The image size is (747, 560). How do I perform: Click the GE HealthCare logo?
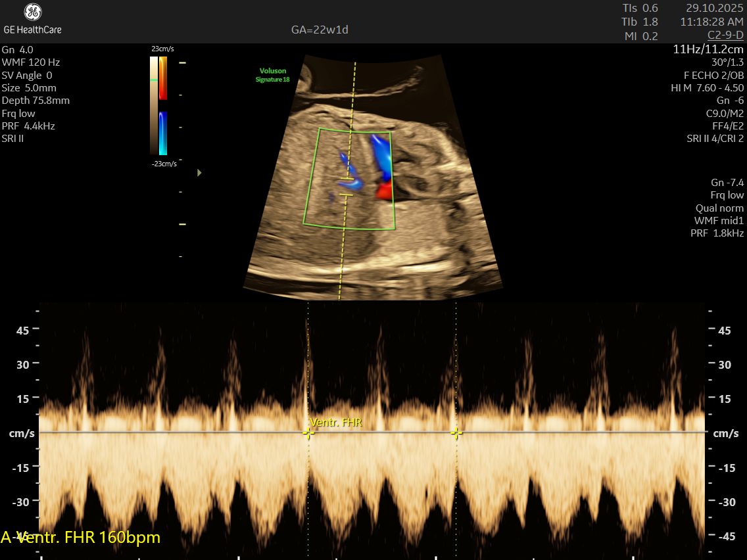32,18
